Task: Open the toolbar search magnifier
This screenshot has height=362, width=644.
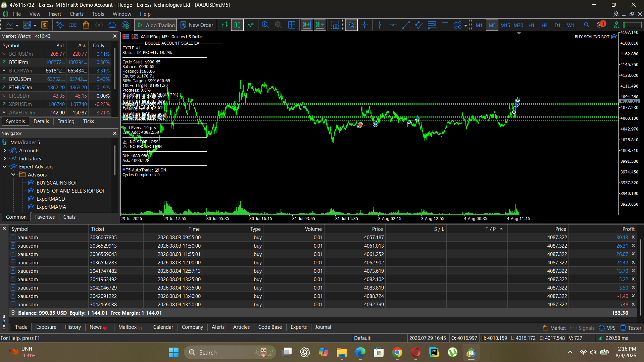Action: tap(586, 25)
